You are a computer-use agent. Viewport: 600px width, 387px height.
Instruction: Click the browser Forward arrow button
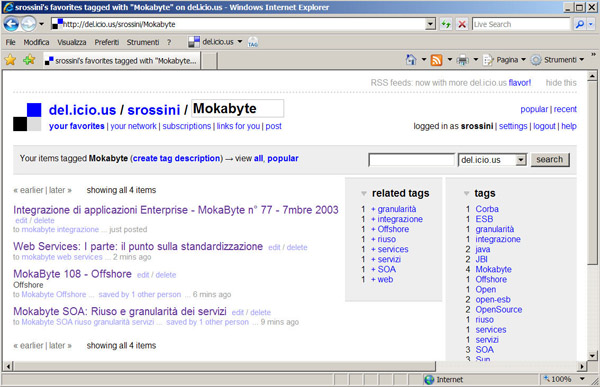28,24
